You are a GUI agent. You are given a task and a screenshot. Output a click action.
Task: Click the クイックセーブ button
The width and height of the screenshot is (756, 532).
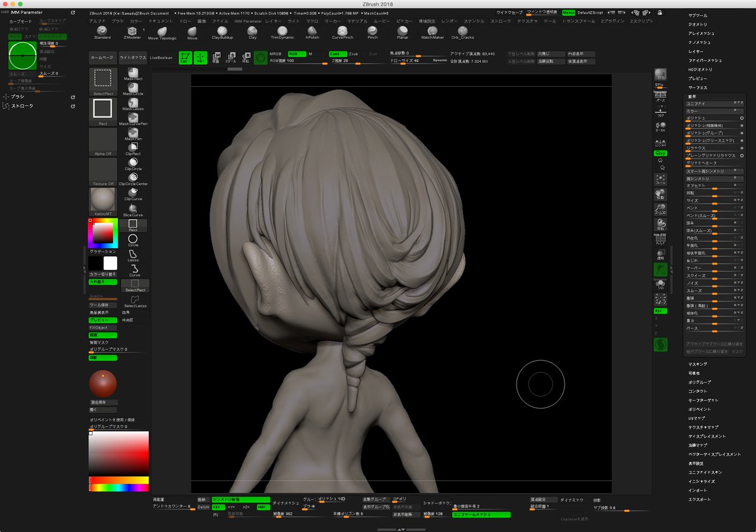tap(510, 12)
